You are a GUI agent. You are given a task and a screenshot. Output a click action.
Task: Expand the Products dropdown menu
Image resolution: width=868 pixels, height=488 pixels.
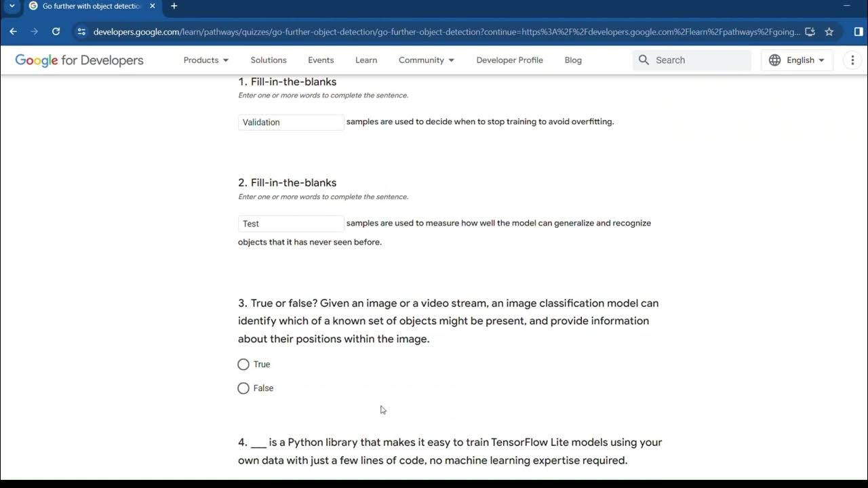coord(206,60)
